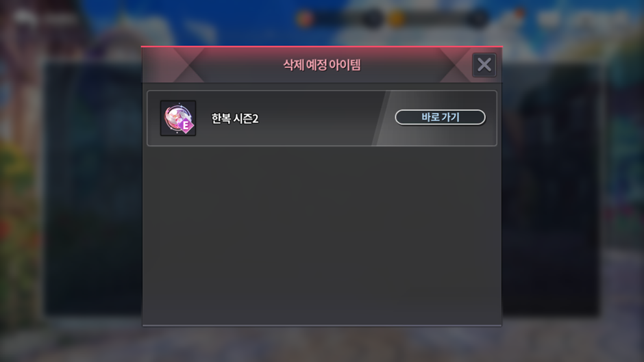The width and height of the screenshot is (644, 362).
Task: Tap the blurred gold coin currency icon
Action: (x=397, y=19)
